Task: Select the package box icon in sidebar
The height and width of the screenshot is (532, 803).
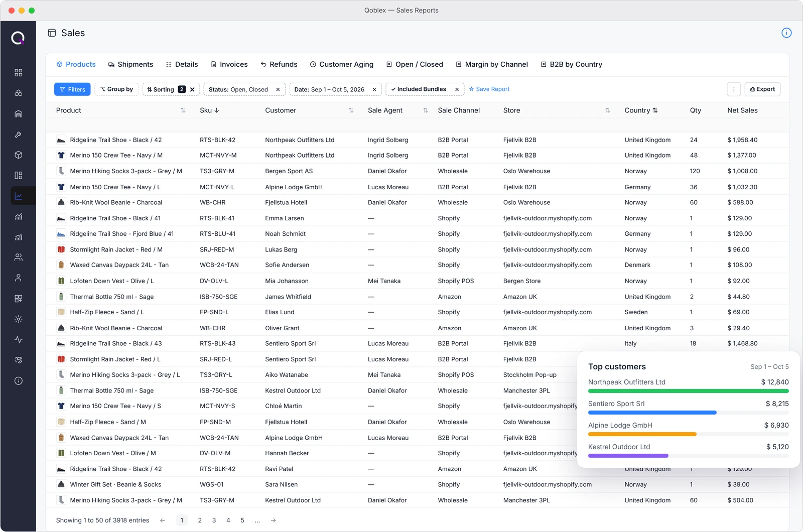Action: pyautogui.click(x=19, y=155)
